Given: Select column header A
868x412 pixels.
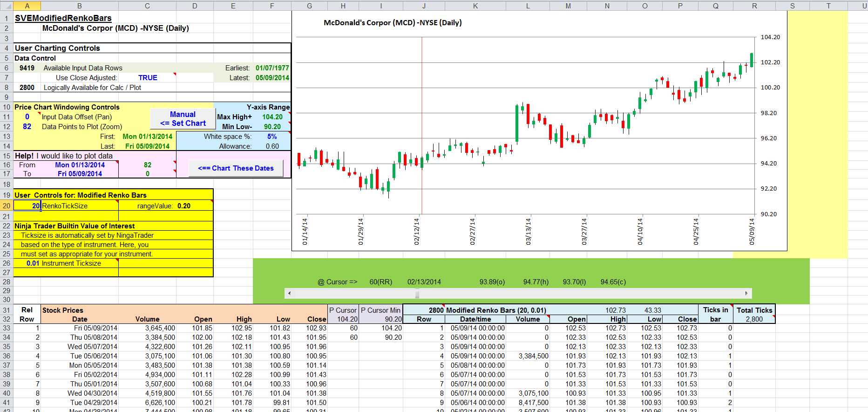Looking at the screenshot, I should (x=27, y=6).
